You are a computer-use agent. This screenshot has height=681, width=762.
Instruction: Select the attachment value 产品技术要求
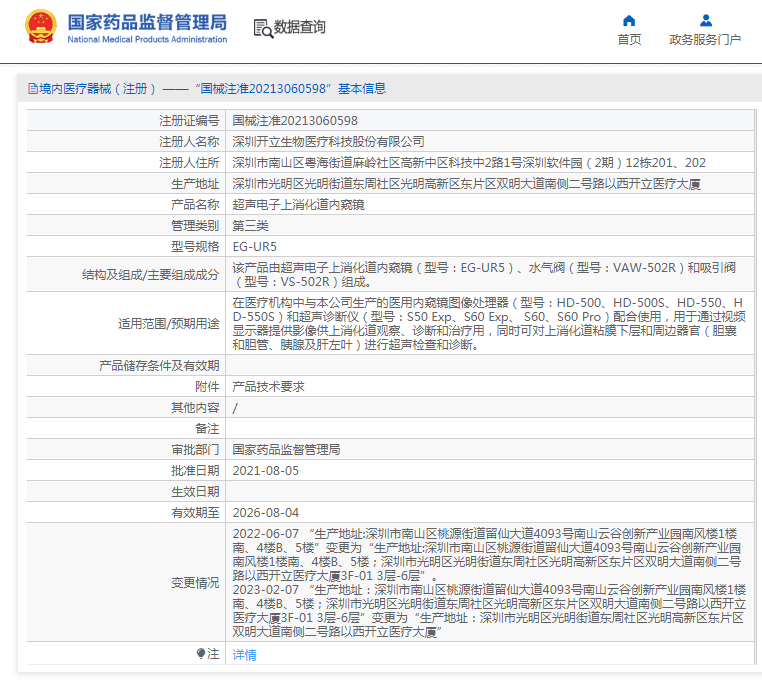pos(268,386)
